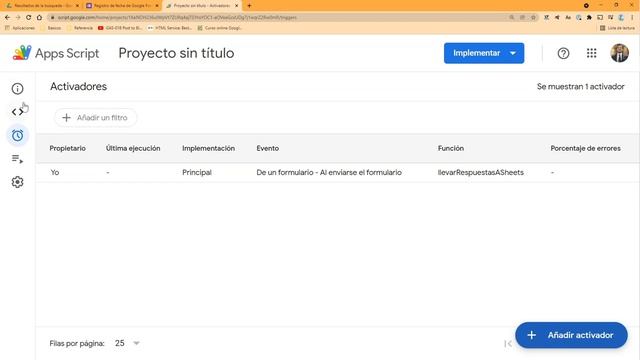Select the 'llevarRespuestasASheets' function cell
This screenshot has width=640, height=360.
pyautogui.click(x=480, y=172)
